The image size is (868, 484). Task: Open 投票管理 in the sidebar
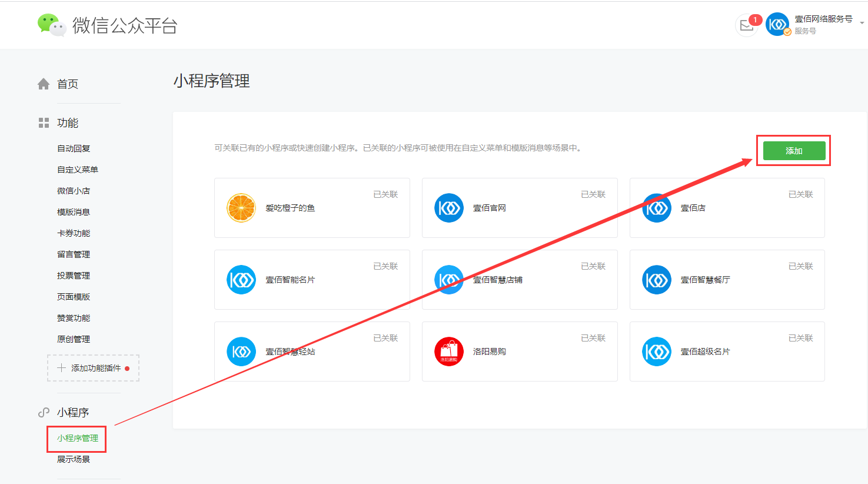(x=74, y=276)
